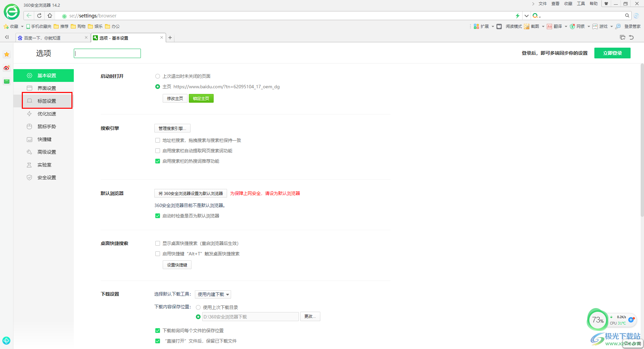644x349 pixels.
Task: Click the restore closed tab undo icon
Action: [631, 37]
